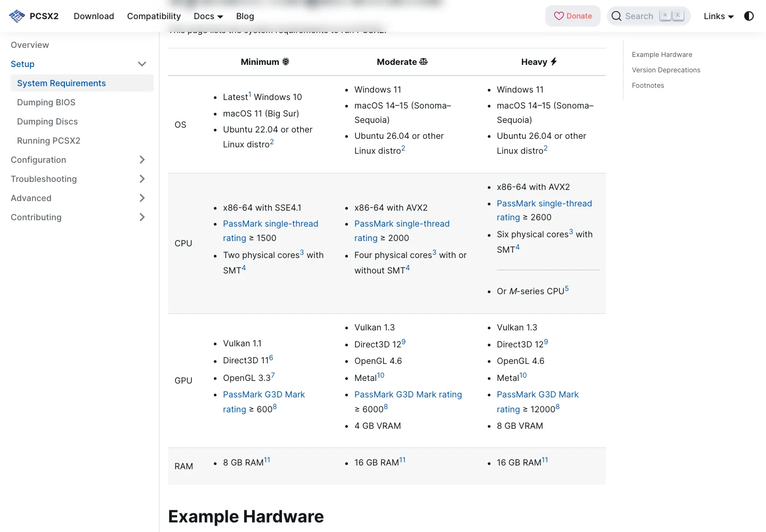Click the chip icon beside Minimum
The height and width of the screenshot is (532, 766).
coord(286,62)
